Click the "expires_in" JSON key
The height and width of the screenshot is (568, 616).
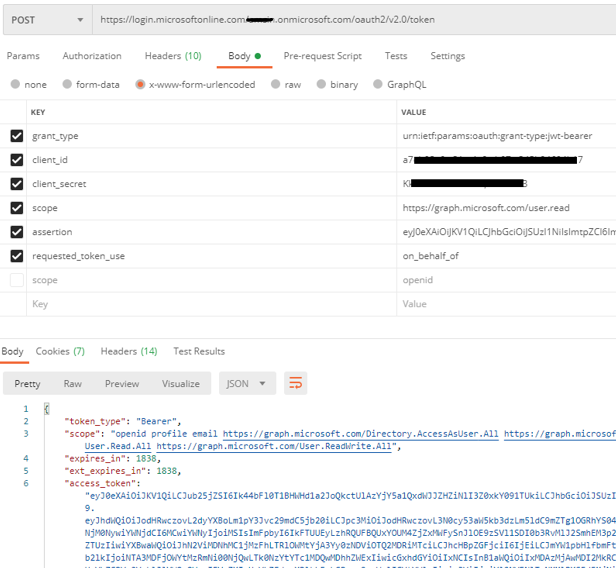click(97, 459)
